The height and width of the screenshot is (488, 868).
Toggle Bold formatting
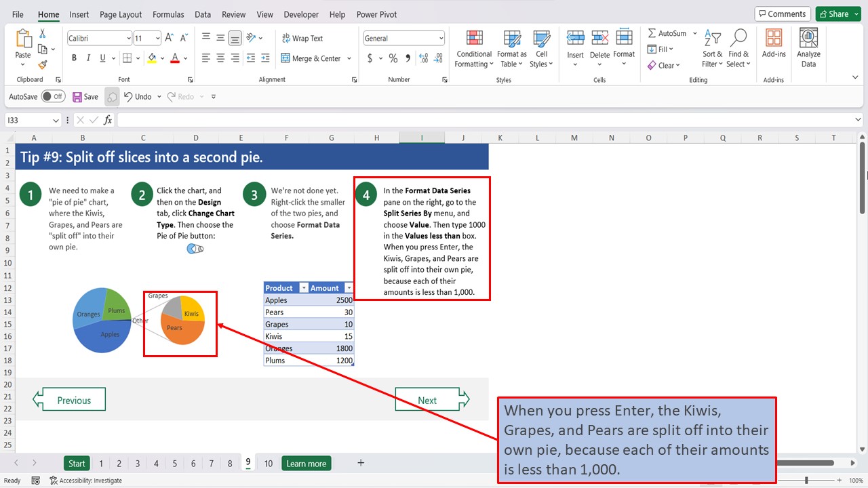tap(74, 58)
